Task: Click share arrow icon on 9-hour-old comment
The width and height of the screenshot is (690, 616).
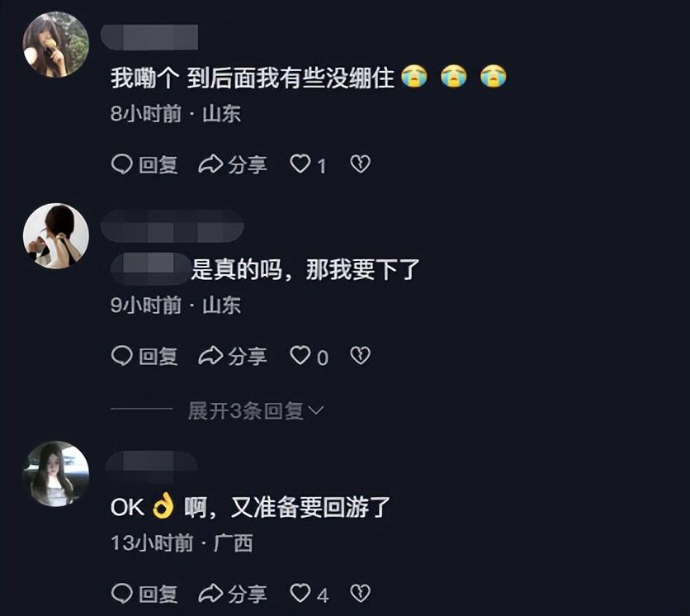Action: (210, 356)
